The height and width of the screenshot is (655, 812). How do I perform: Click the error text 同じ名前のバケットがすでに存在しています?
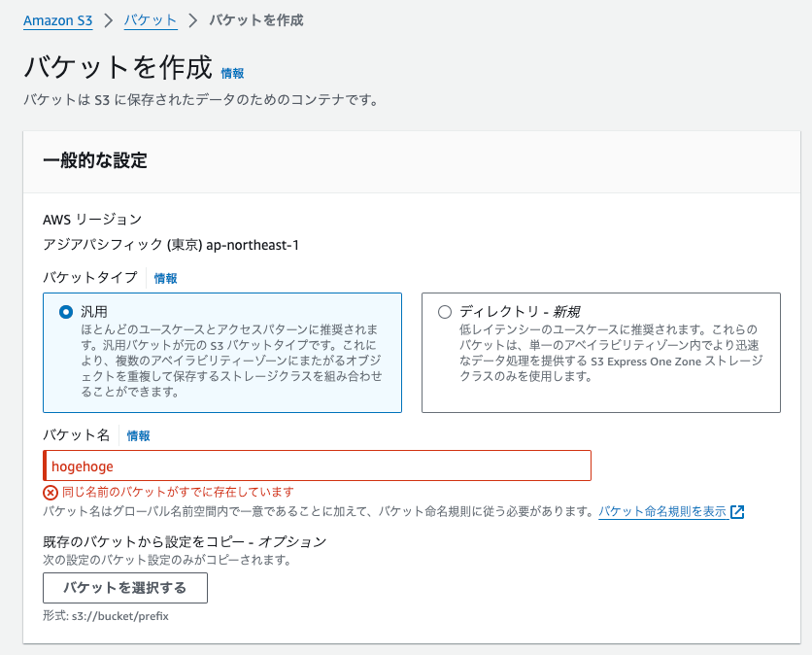click(x=178, y=493)
